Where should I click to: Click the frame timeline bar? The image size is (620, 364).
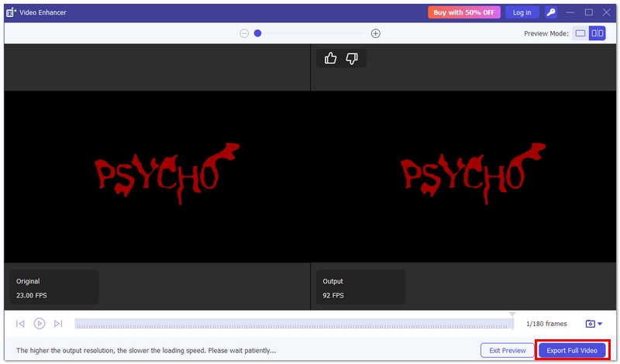pos(294,324)
